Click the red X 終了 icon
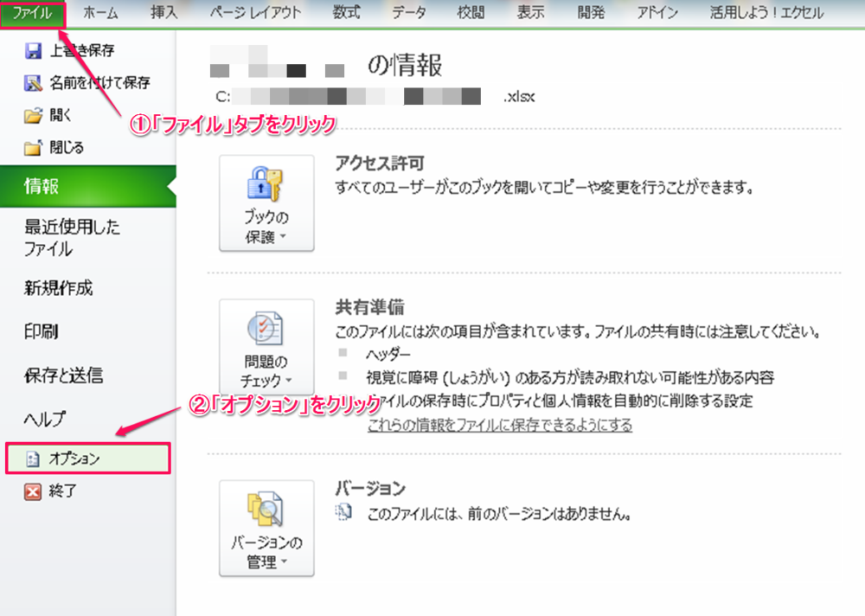 34,491
